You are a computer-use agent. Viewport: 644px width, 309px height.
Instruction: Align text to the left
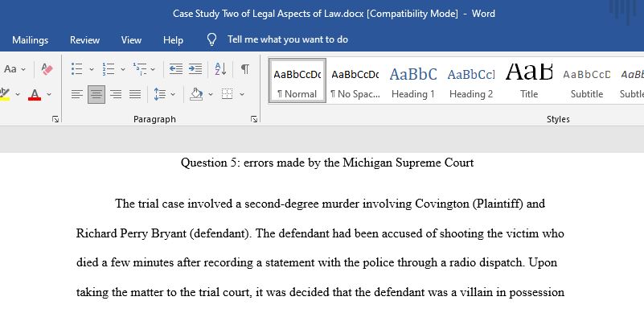pyautogui.click(x=77, y=94)
